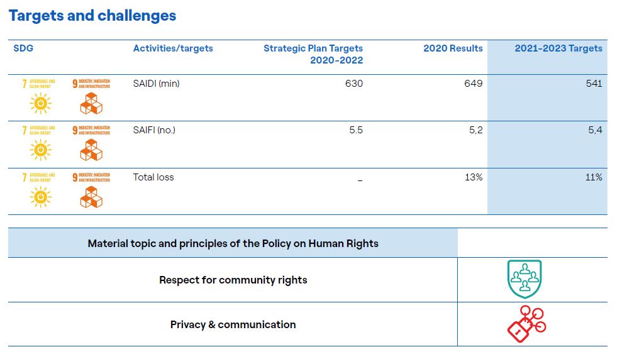This screenshot has height=364, width=627.
Task: Select the SDG 7 sun icon beside SAIFI
Action: [40, 149]
